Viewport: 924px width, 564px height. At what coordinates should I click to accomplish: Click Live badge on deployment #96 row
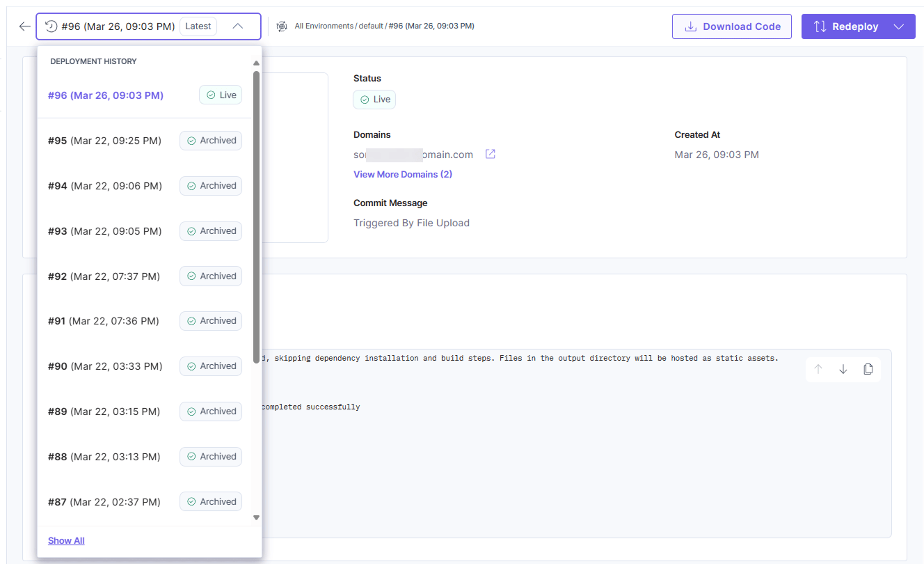click(220, 95)
